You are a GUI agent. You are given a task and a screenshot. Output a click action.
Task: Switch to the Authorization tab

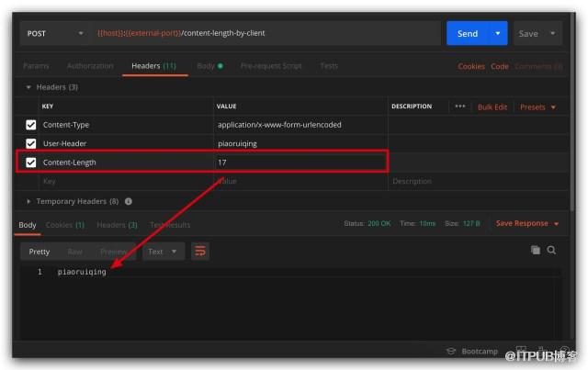(x=90, y=66)
